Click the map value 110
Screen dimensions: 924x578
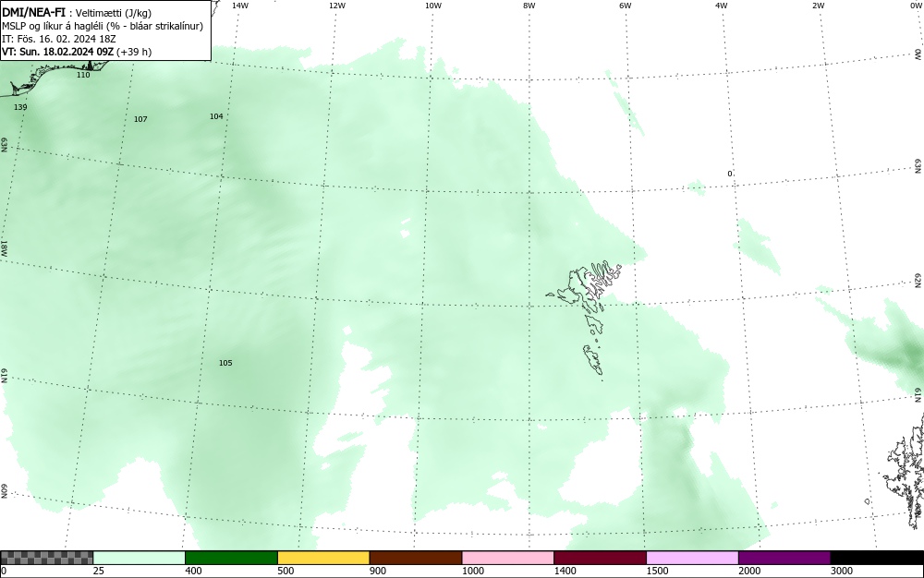pyautogui.click(x=83, y=75)
